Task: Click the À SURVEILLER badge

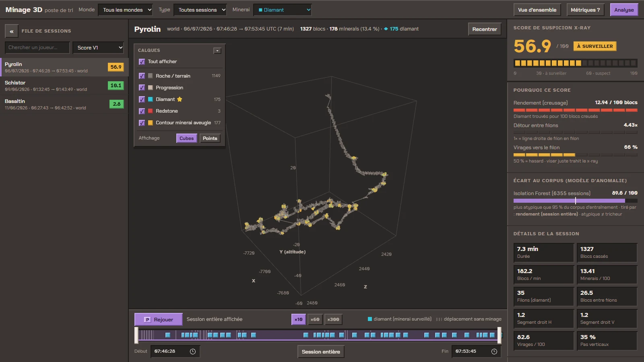Action: click(x=595, y=46)
